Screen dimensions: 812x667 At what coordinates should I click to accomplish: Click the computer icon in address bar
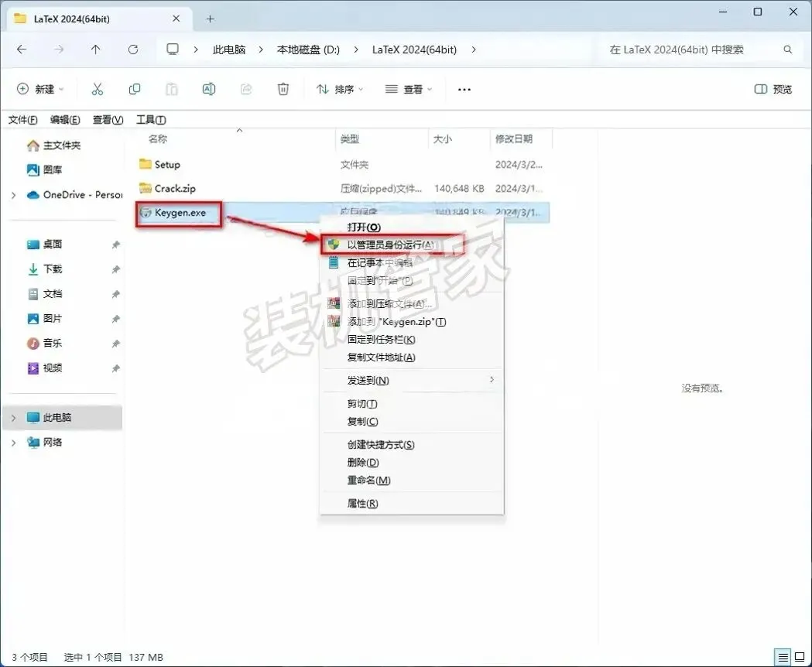(x=173, y=50)
